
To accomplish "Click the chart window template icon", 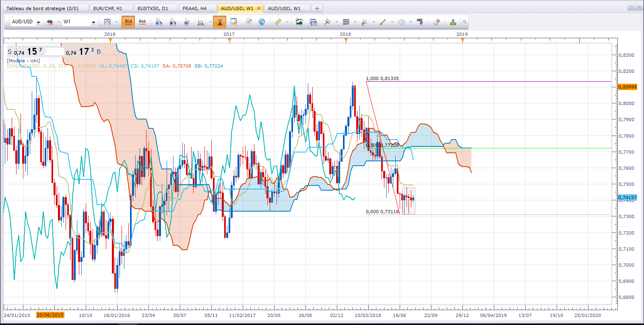I will tap(314, 22).
